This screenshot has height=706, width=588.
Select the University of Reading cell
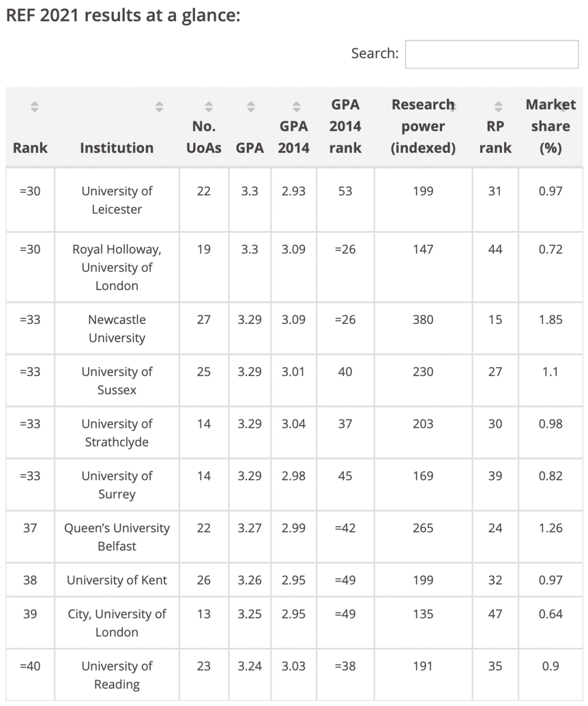tap(117, 675)
